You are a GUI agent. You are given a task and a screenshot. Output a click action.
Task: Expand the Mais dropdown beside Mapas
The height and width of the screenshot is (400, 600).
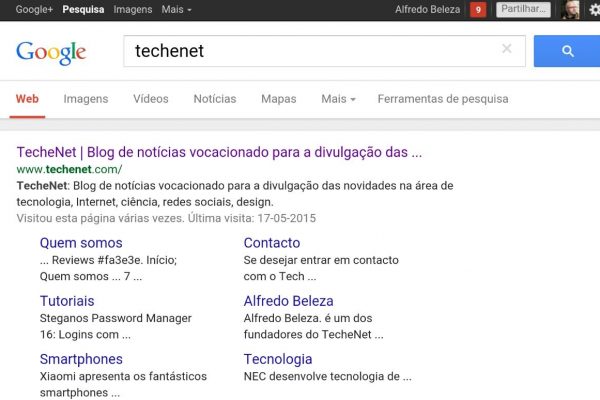(x=338, y=99)
